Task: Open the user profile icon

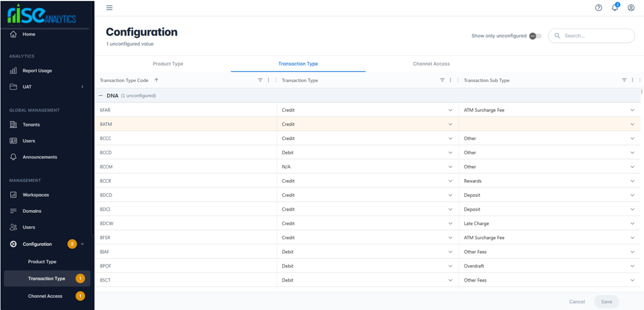Action: pyautogui.click(x=631, y=8)
